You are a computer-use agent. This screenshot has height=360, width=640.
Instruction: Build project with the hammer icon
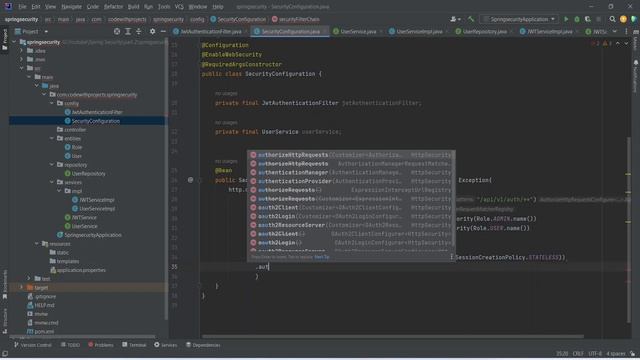click(471, 19)
